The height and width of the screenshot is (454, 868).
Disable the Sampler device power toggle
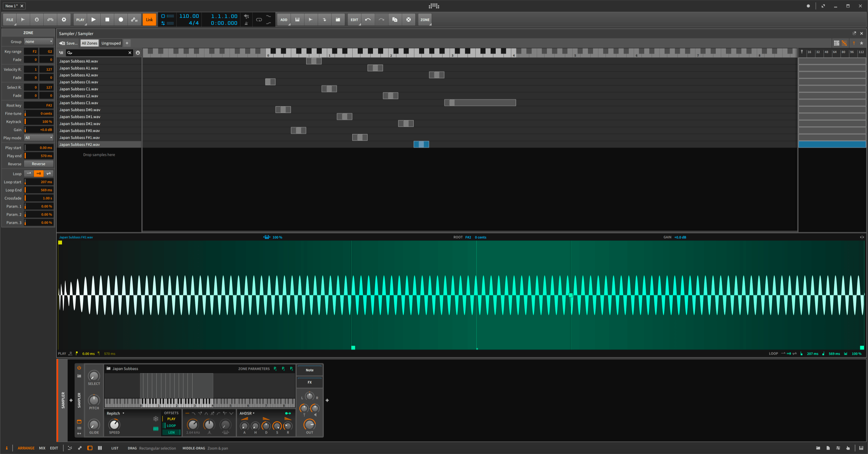tap(79, 368)
